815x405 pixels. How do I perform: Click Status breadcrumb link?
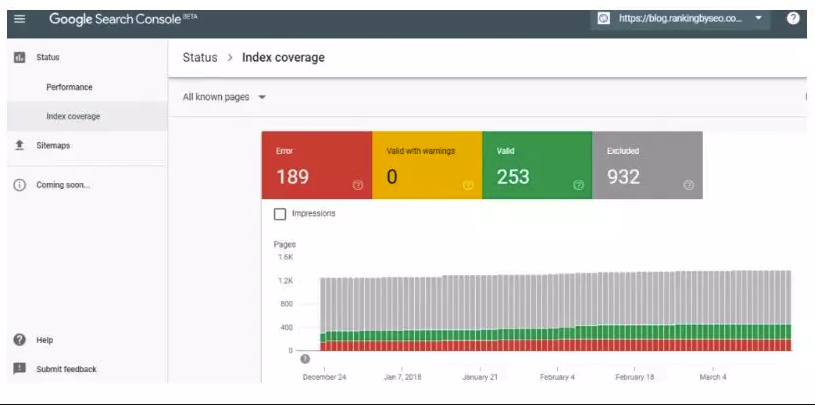click(200, 58)
